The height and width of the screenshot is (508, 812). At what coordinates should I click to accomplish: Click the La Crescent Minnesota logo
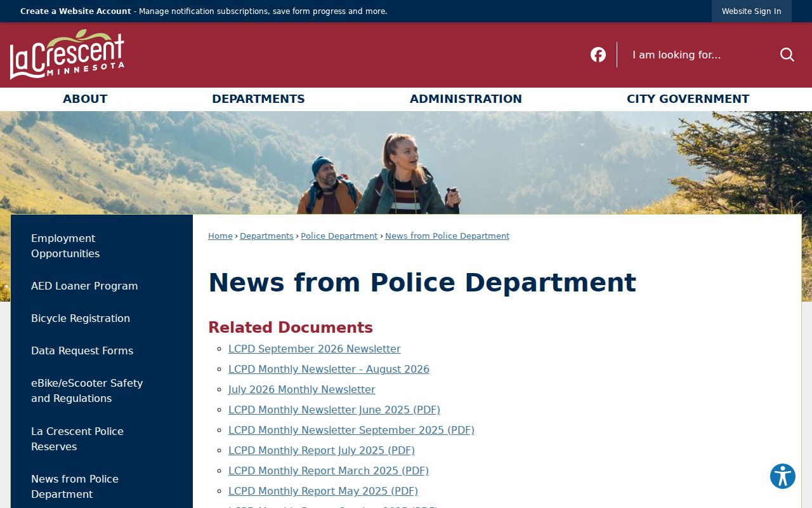(x=67, y=55)
